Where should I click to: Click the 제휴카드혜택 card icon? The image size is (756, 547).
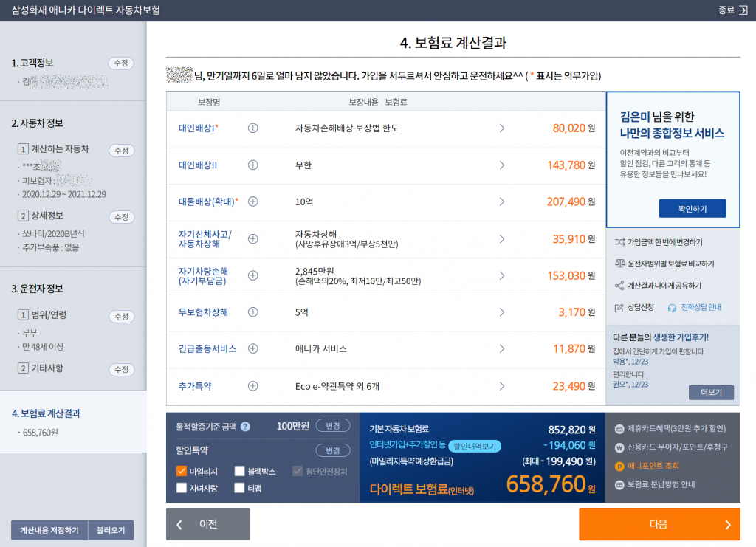619,428
